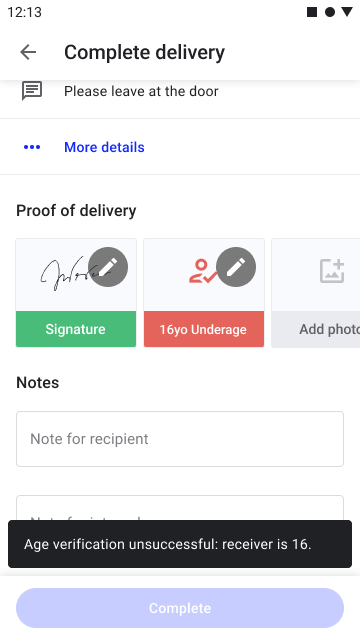Viewport: 360px width, 640px height.
Task: Click the add photo image icon
Action: (332, 271)
